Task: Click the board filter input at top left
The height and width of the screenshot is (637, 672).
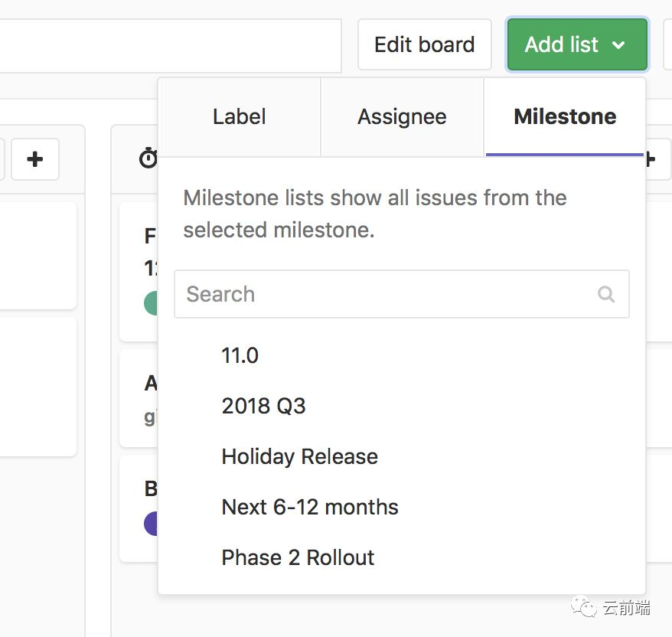Action: [168, 44]
